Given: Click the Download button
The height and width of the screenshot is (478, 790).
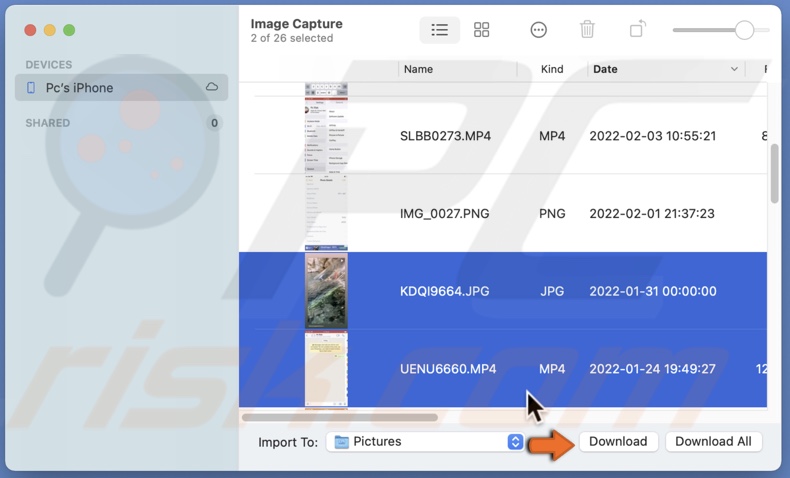Looking at the screenshot, I should point(618,442).
